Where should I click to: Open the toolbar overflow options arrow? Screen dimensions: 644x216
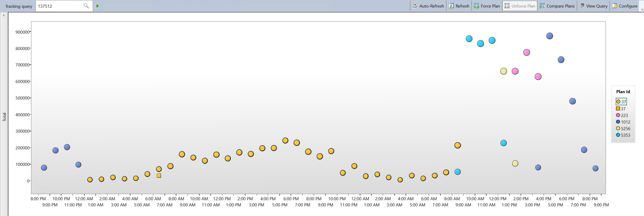click(x=642, y=9)
